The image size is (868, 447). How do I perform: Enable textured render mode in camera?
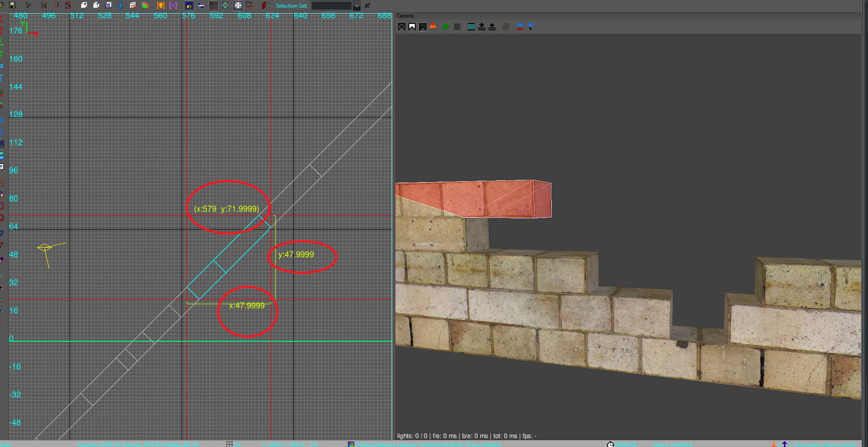422,27
